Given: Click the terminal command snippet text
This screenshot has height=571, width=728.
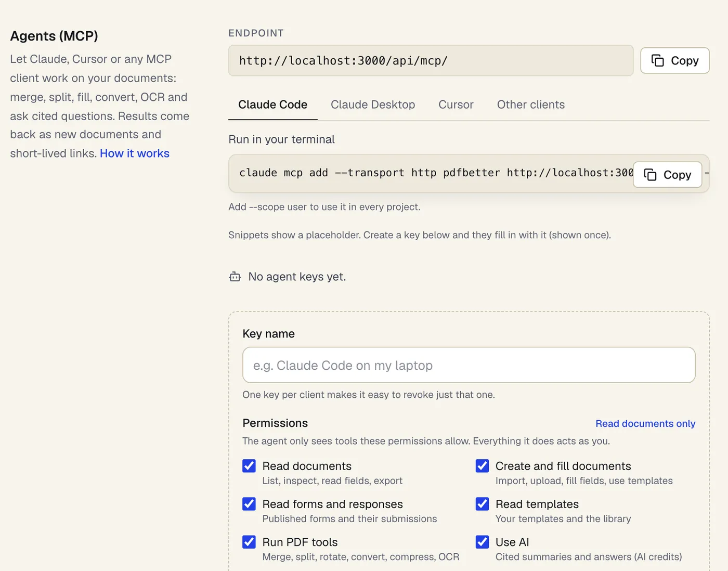Looking at the screenshot, I should pyautogui.click(x=436, y=173).
